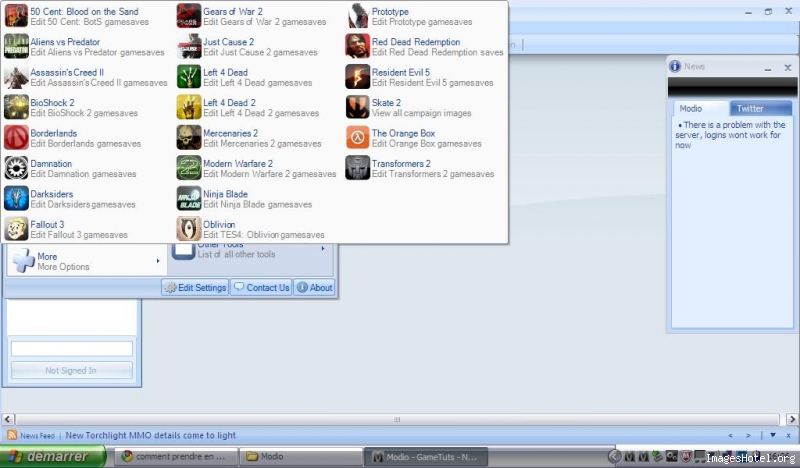The height and width of the screenshot is (468, 800).
Task: Select Edit TES4: Oblivion gamesaves text
Action: 263,235
